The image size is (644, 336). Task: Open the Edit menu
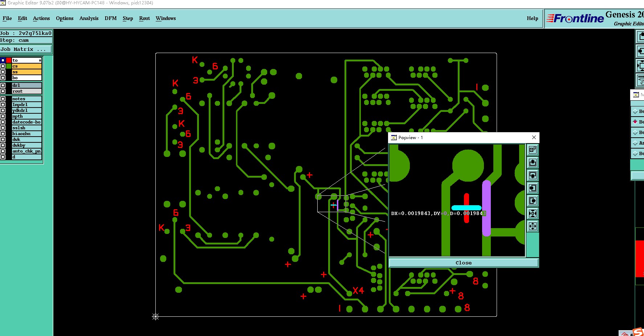point(23,18)
